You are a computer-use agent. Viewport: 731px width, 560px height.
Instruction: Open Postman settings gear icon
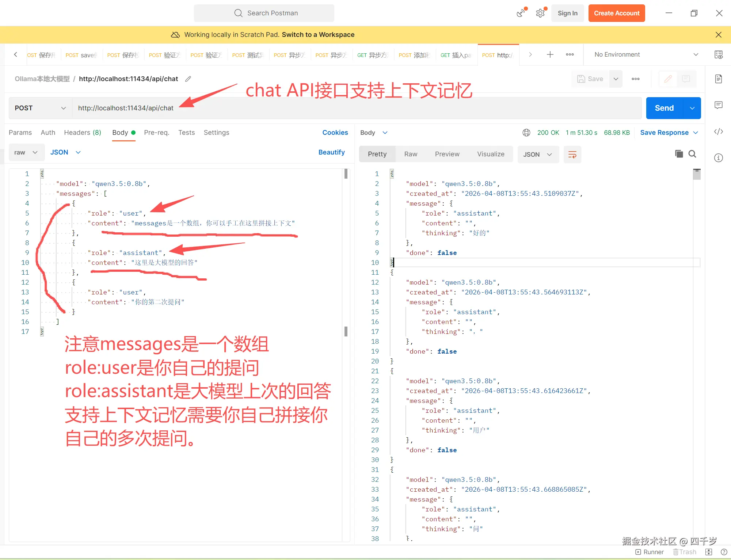pos(540,13)
